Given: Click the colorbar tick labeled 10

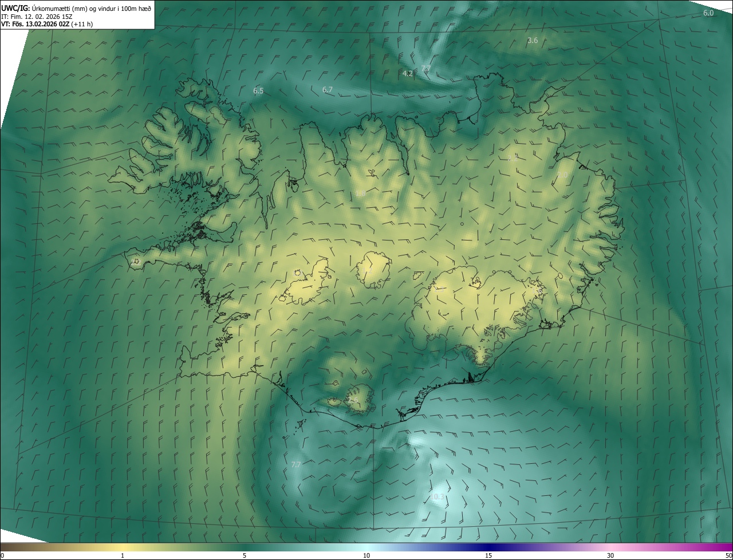Looking at the screenshot, I should click(x=366, y=555).
